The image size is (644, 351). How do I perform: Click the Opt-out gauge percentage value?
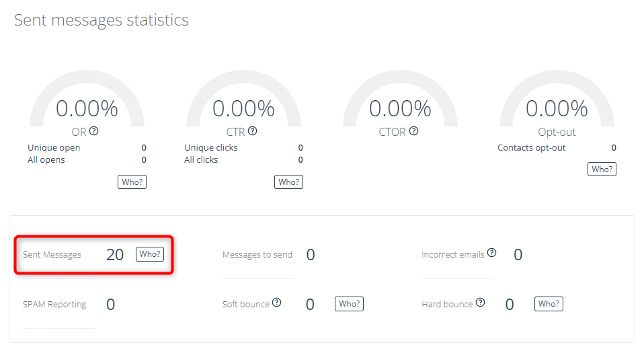[557, 109]
